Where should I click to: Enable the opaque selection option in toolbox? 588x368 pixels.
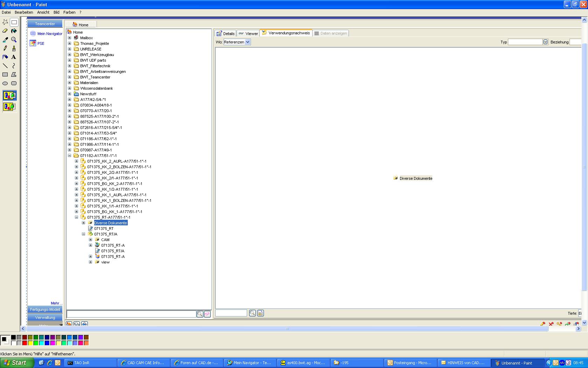tap(9, 95)
